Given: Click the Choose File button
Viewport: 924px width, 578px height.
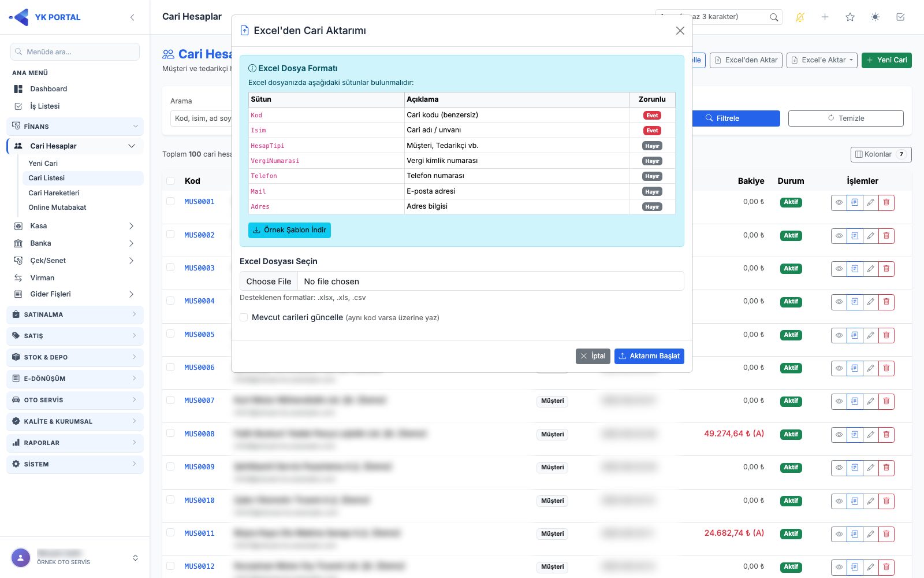Looking at the screenshot, I should pos(269,281).
